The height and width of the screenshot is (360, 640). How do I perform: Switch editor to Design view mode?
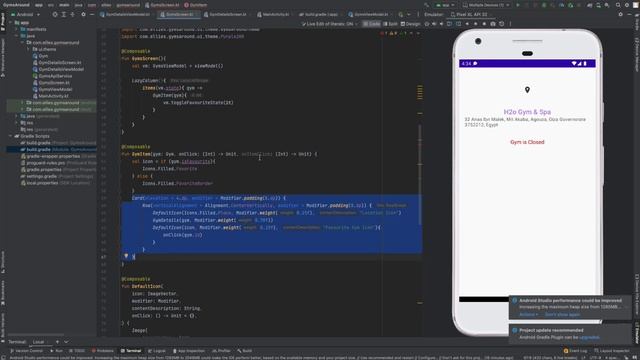click(x=411, y=24)
